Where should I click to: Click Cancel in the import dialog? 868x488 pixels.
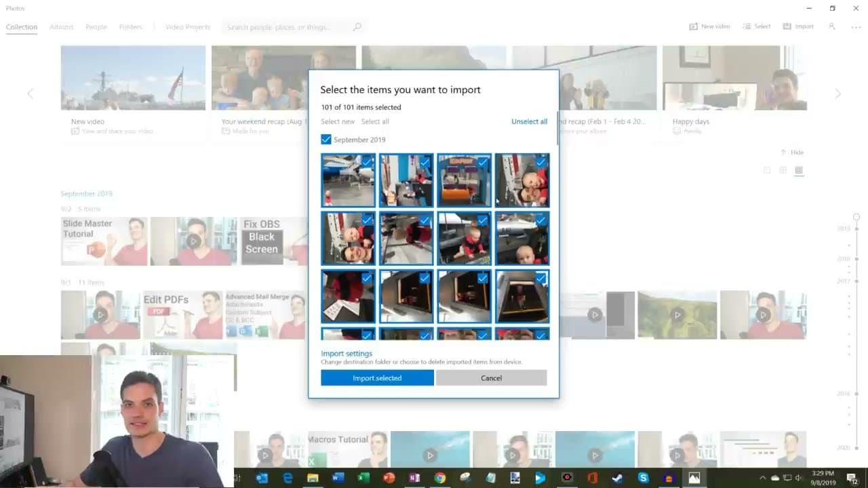[491, 378]
